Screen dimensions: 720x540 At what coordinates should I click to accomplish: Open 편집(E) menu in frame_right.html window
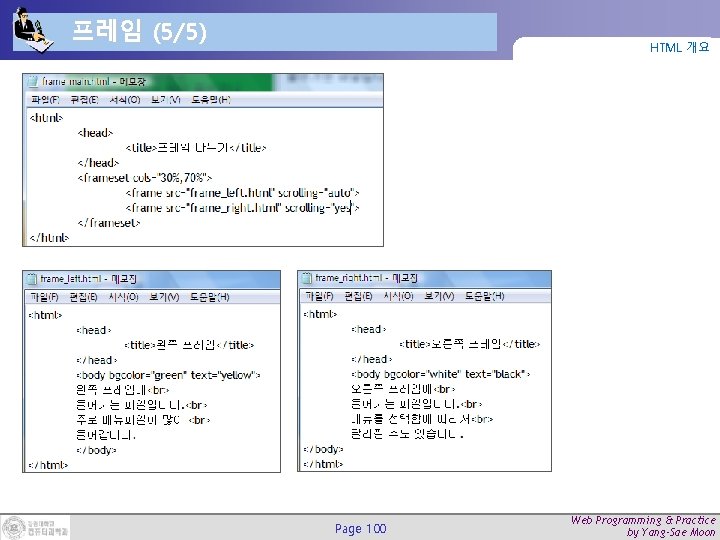click(x=359, y=296)
